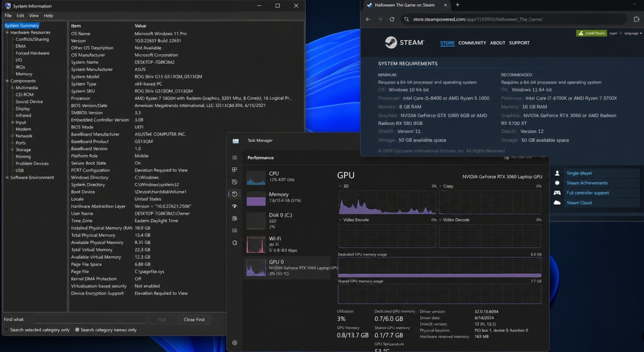Image resolution: width=644 pixels, height=352 pixels.
Task: Go back in the browser
Action: pyautogui.click(x=368, y=19)
